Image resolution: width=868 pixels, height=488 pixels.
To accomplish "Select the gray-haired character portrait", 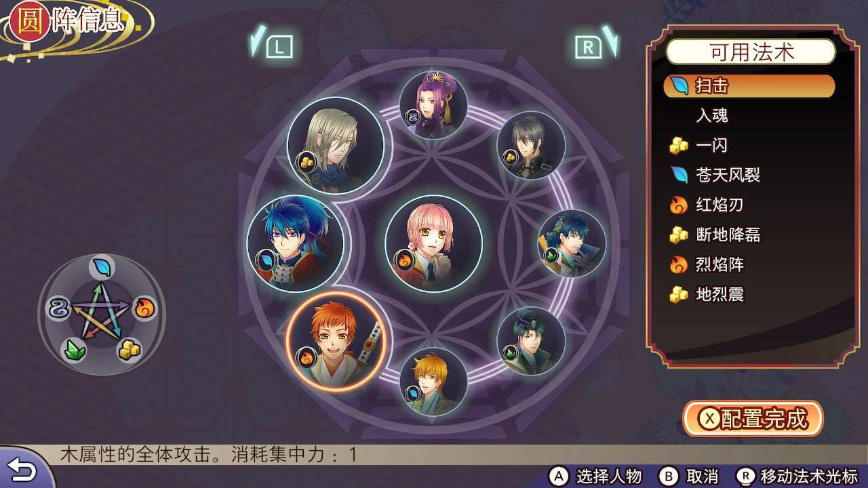I will (x=336, y=146).
